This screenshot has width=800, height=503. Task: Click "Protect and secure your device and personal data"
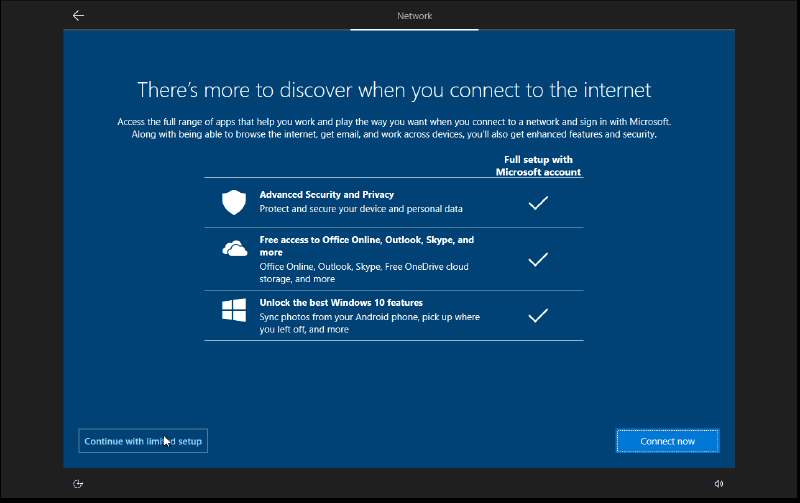point(361,209)
